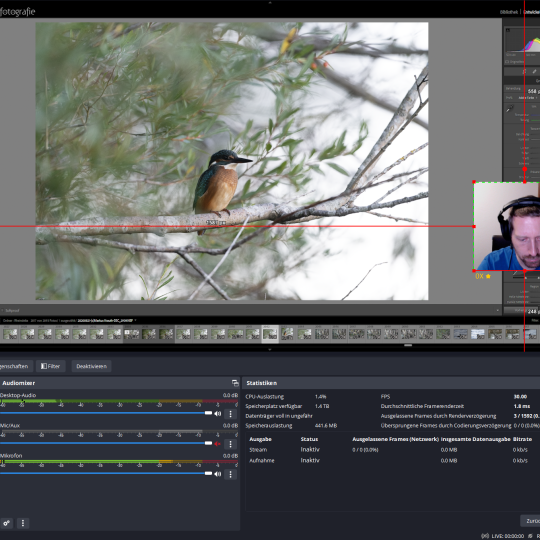Collapse the Lightroom top panel arrow
Image resolution: width=540 pixels, height=540 pixels.
(270, 2)
